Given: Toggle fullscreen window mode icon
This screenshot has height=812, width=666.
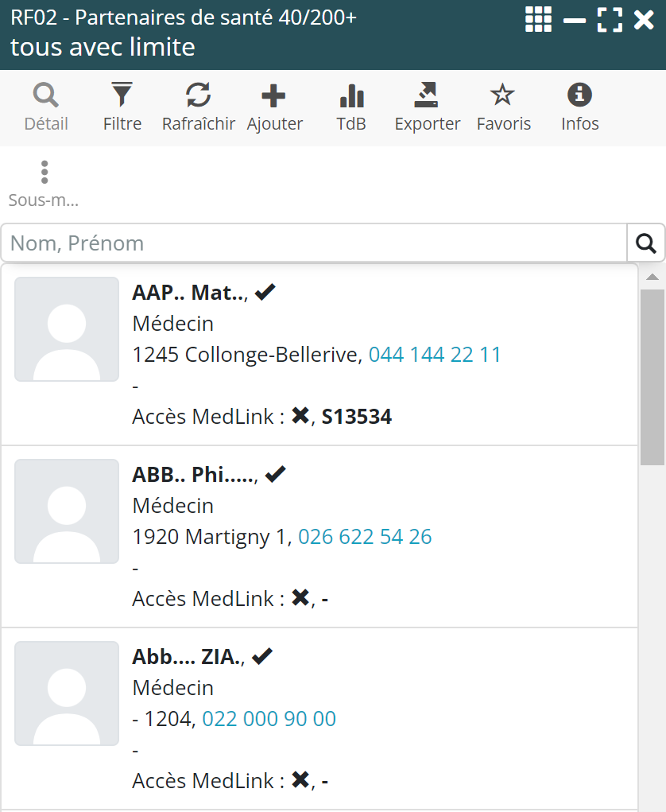Looking at the screenshot, I should click(x=610, y=19).
